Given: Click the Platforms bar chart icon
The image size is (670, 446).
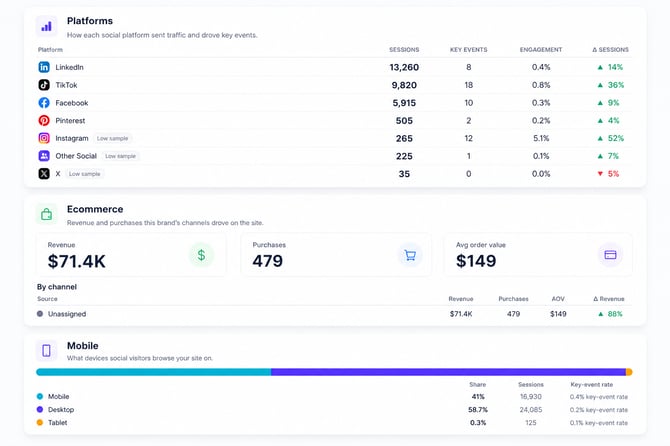Looking at the screenshot, I should tap(47, 27).
